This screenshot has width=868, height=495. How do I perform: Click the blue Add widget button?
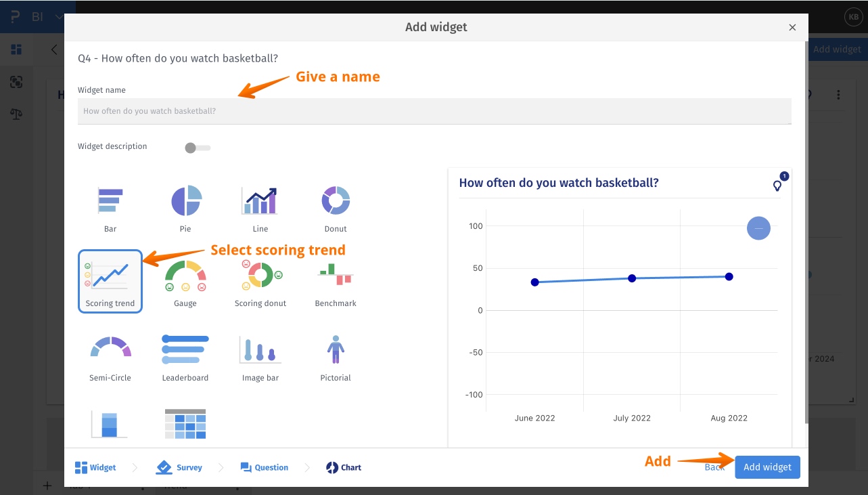pyautogui.click(x=767, y=467)
